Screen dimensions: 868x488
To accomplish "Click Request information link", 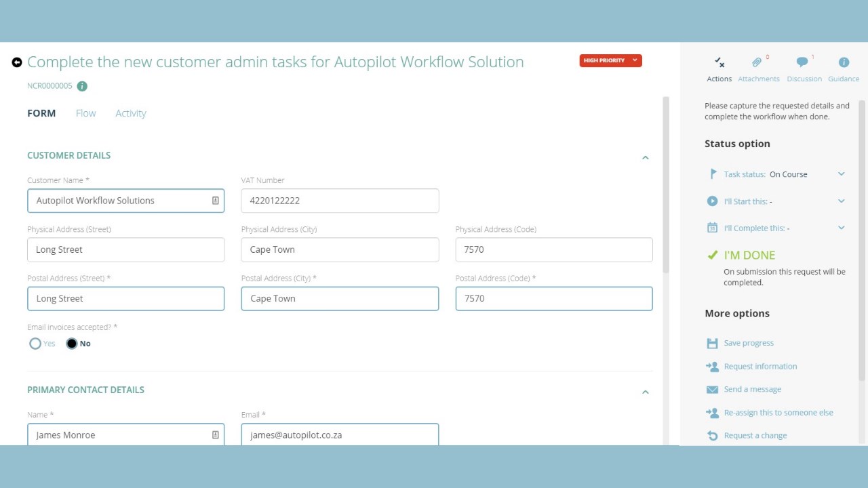I will pyautogui.click(x=760, y=367).
